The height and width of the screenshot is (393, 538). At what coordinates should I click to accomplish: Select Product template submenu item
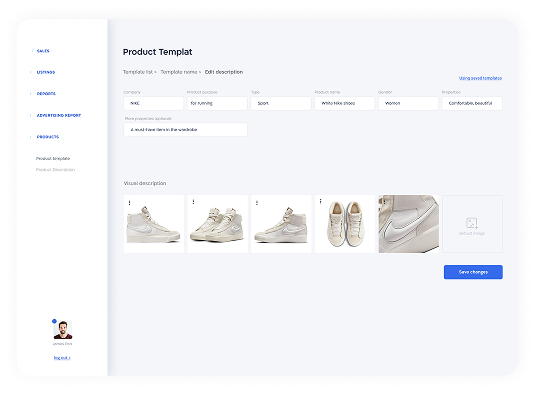tap(53, 158)
